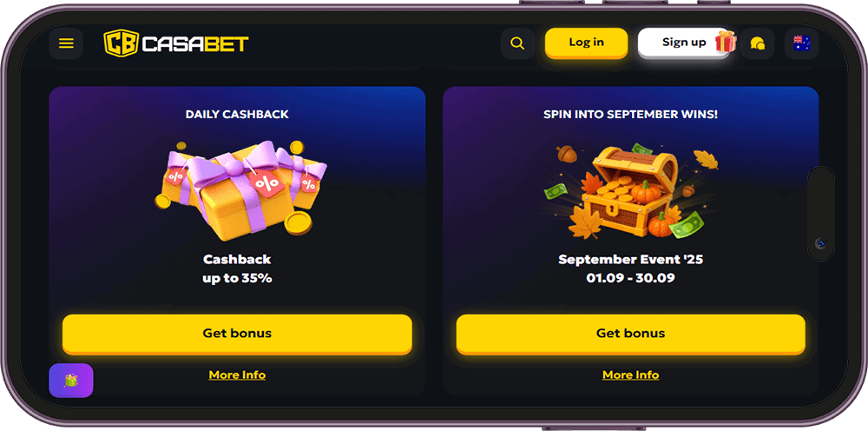Select the DAILY CASHBACK card title
The width and height of the screenshot is (868, 431).
(237, 115)
